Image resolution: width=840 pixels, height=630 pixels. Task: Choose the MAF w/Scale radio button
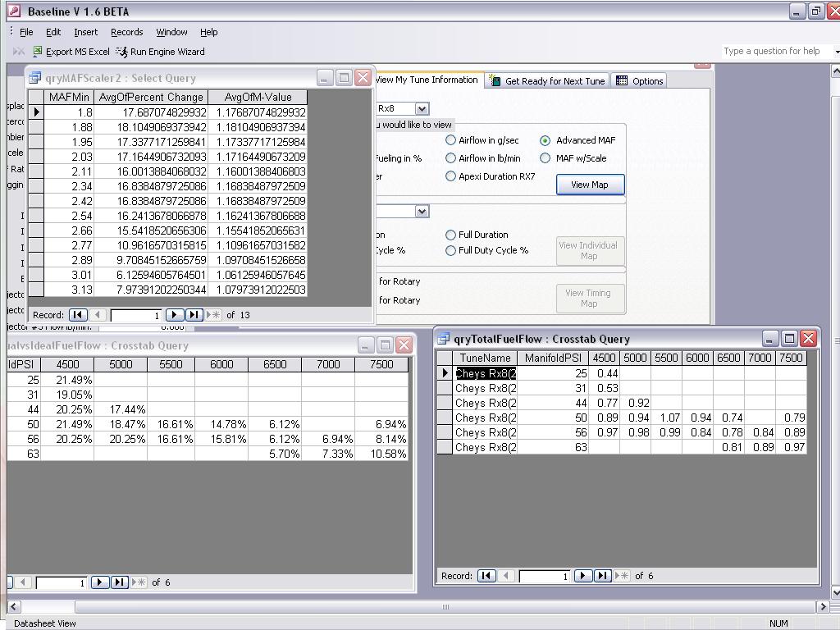(x=546, y=158)
